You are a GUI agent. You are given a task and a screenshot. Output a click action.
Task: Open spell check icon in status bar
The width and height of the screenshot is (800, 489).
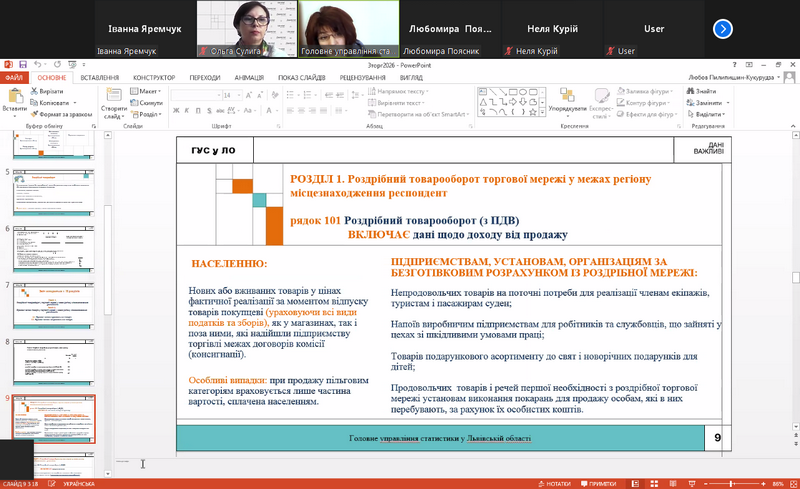pyautogui.click(x=52, y=483)
